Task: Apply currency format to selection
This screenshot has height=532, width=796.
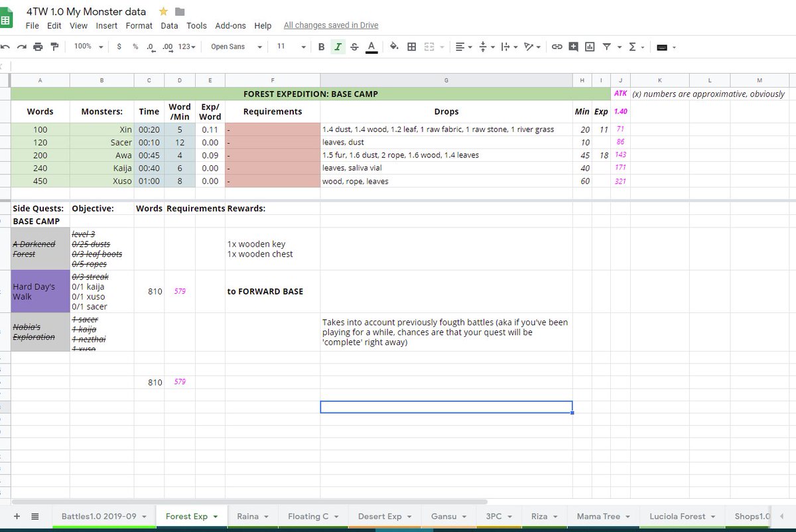Action: 118,46
